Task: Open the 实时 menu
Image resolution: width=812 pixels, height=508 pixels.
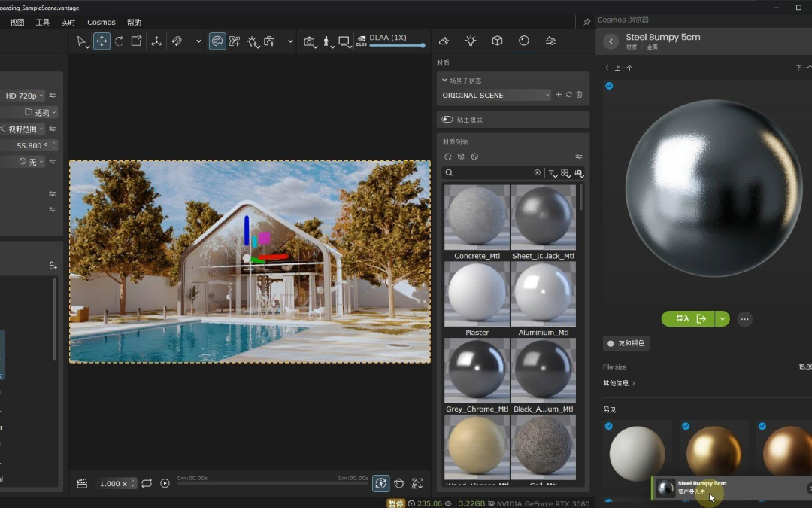Action: [68, 23]
